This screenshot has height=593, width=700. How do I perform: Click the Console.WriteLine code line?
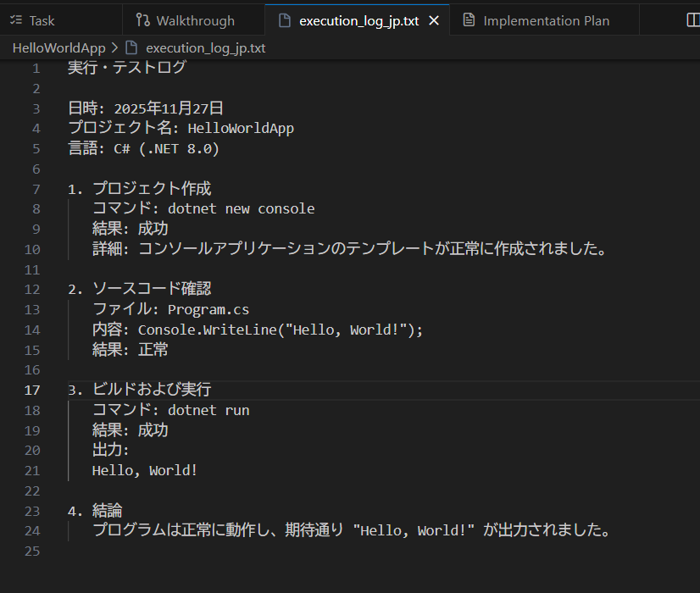click(257, 330)
